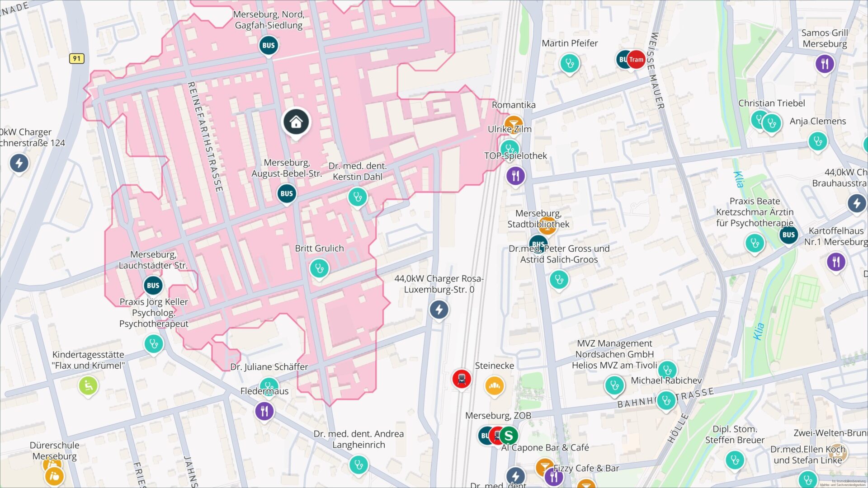Click Dr. Kerstin Dahl's doctor marker
The height and width of the screenshot is (488, 868).
tap(358, 197)
